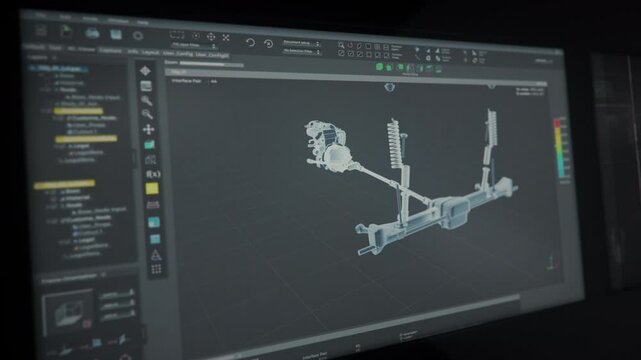Click the teal screen icon beside the cloud

tap(116, 34)
